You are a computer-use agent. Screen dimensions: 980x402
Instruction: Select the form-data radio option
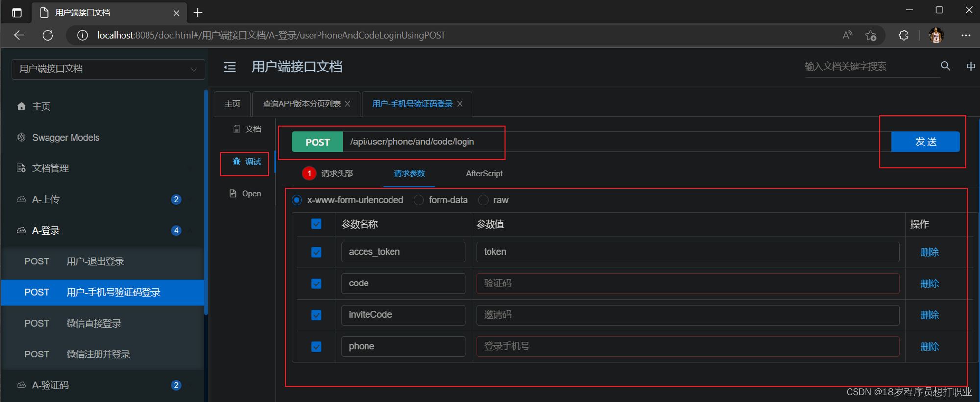point(418,200)
